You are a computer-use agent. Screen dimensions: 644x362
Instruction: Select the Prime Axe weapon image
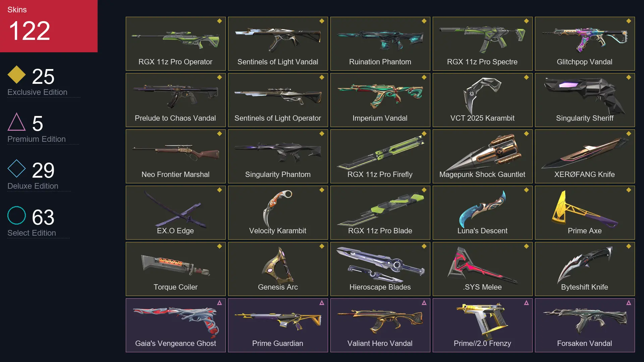[x=584, y=208]
